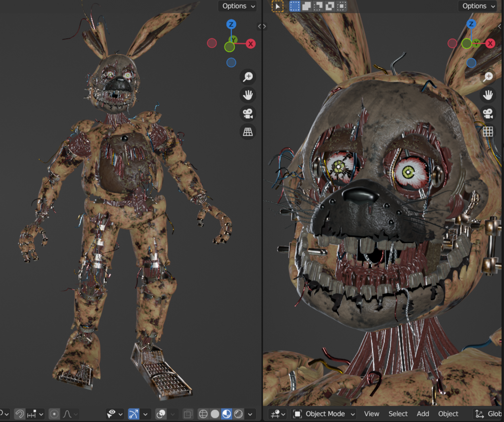Choose the Invert selection mode icon
Image resolution: width=504 pixels, height=422 pixels.
pyautogui.click(x=330, y=6)
